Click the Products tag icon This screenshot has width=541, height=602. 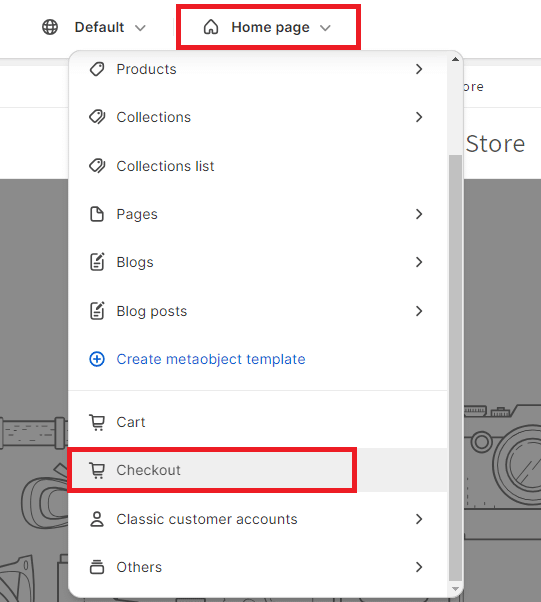(x=97, y=69)
